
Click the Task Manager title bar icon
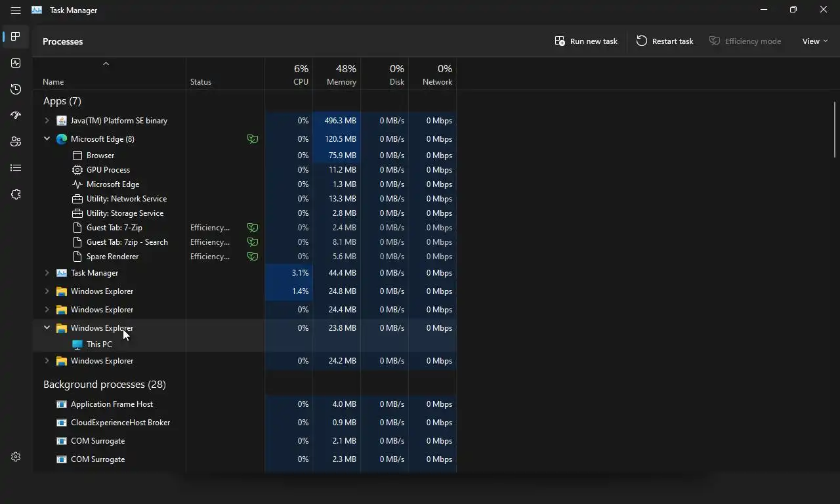[x=37, y=10]
